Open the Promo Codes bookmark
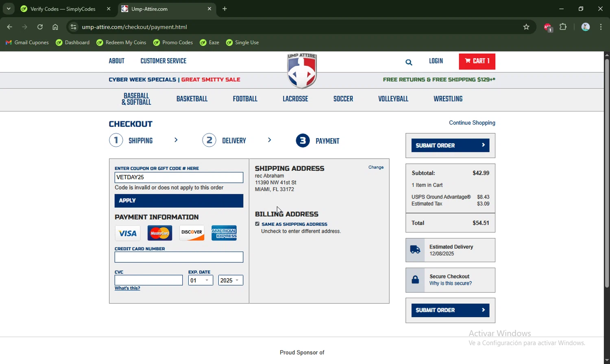This screenshot has height=364, width=610. click(x=173, y=43)
